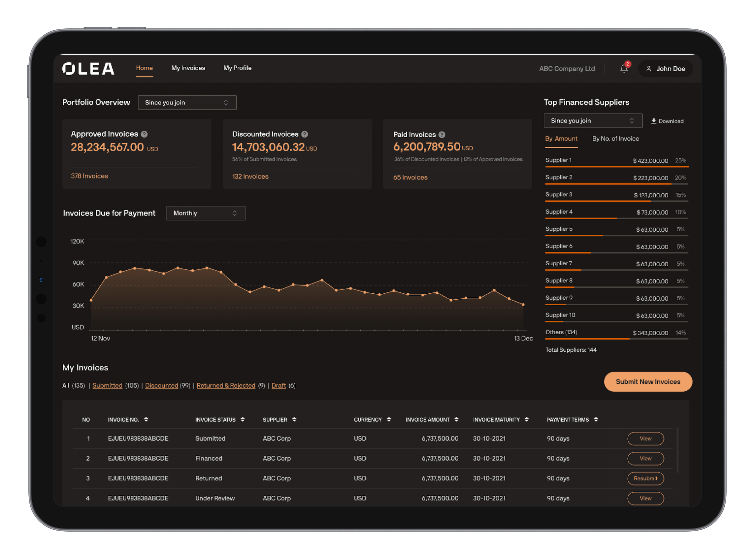This screenshot has width=755, height=560.
Task: Sort by Invoice Status arrows icon
Action: [x=243, y=419]
